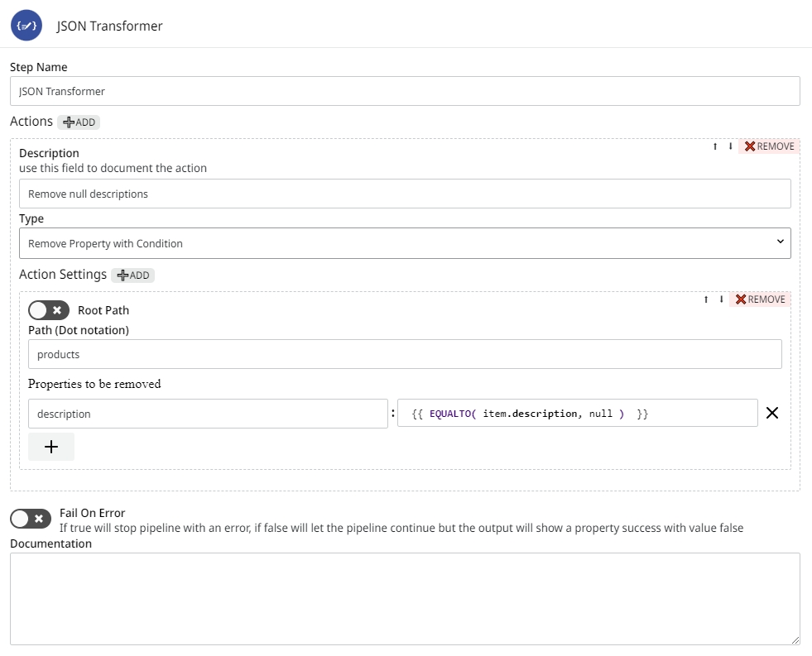Image resolution: width=812 pixels, height=656 pixels.
Task: Move the action down with the top arrow
Action: [x=730, y=146]
